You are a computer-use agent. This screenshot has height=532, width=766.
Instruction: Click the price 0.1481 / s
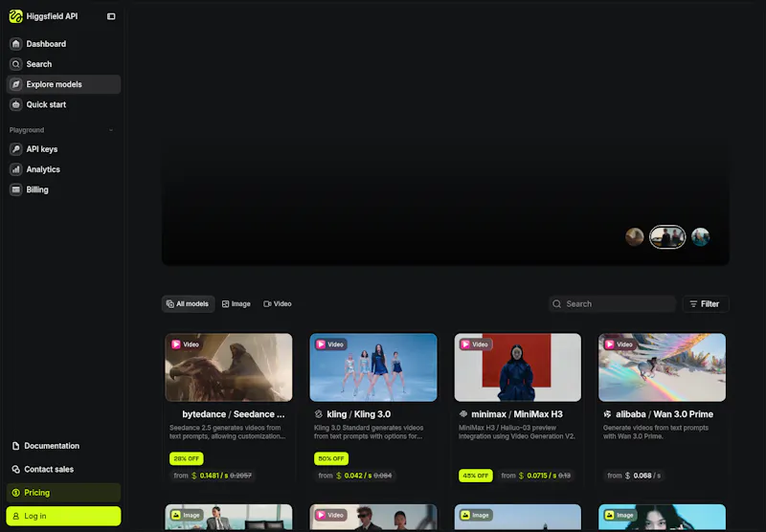point(214,476)
